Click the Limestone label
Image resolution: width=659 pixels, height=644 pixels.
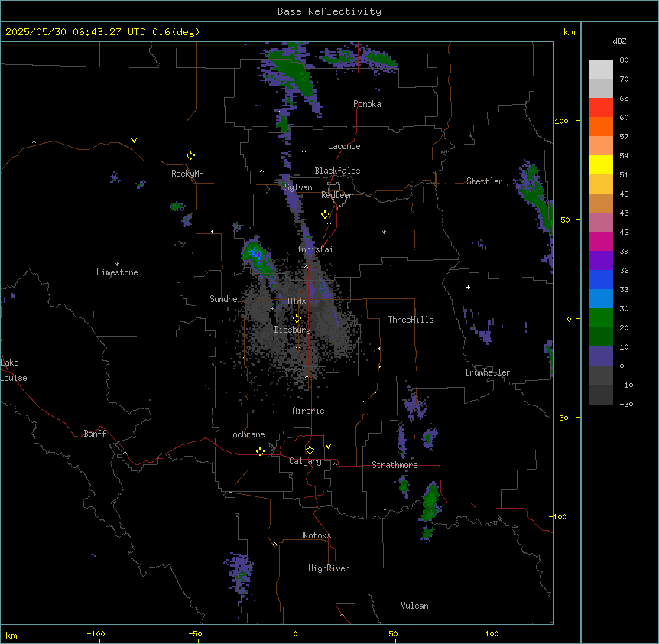click(117, 272)
